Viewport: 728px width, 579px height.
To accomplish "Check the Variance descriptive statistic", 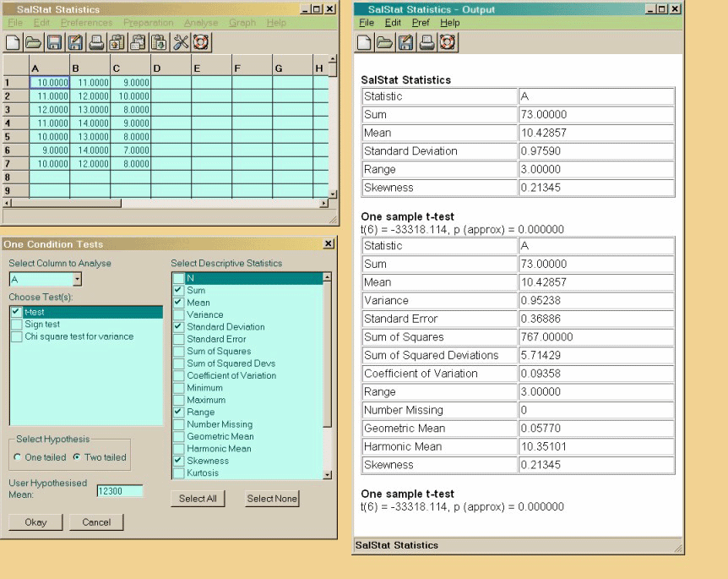I will [178, 314].
